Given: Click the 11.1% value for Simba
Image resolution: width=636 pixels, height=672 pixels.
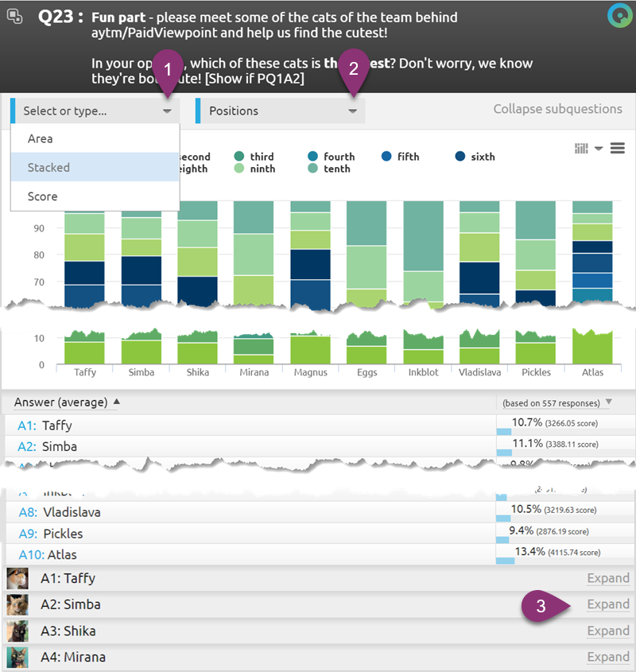Looking at the screenshot, I should [x=528, y=443].
